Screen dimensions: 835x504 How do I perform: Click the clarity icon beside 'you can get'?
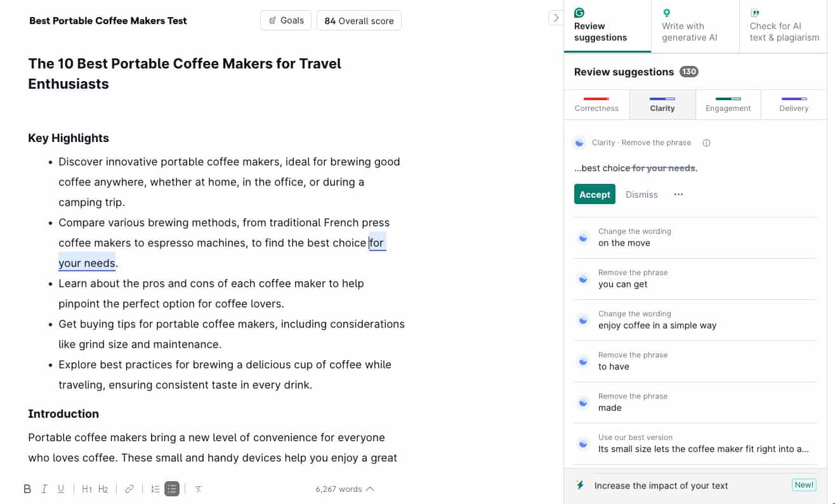(x=582, y=279)
